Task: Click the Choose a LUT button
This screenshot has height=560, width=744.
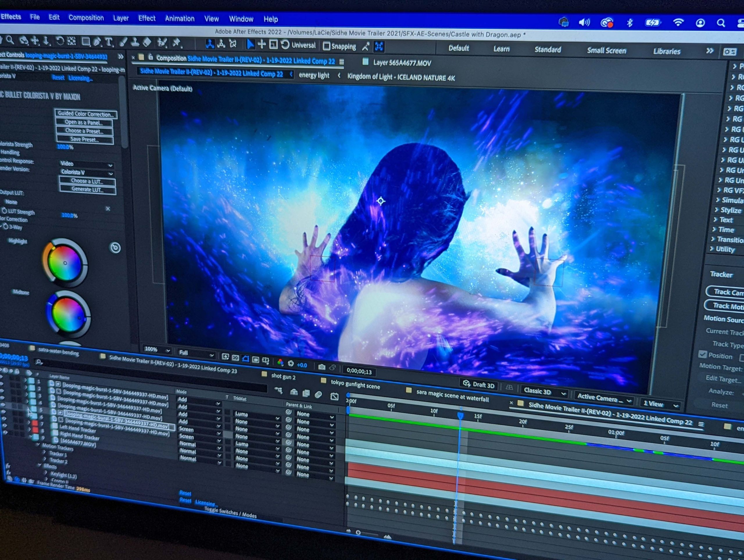Action: (87, 181)
